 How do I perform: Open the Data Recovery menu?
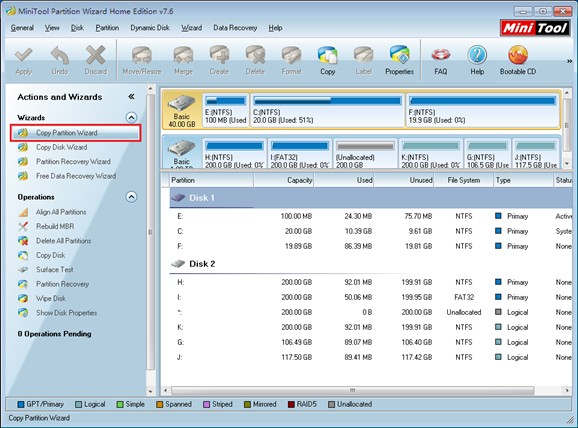tap(235, 28)
